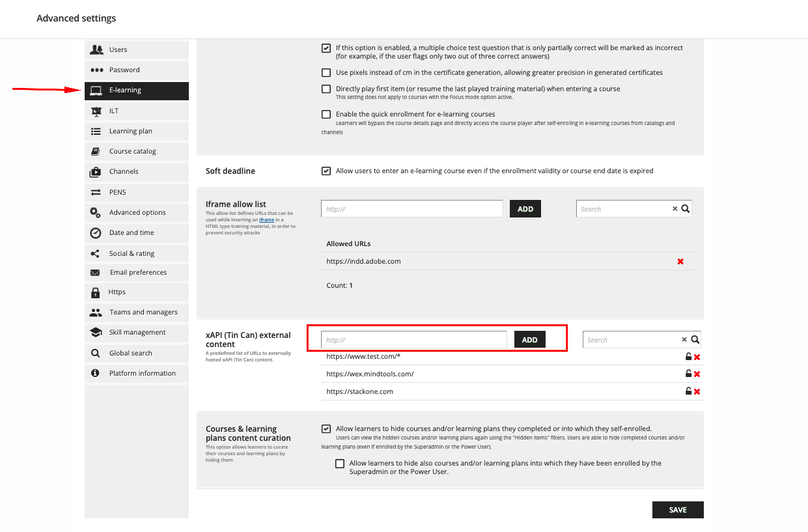This screenshot has width=808, height=532.
Task: Uncheck the Soft deadline allow-entry checkbox
Action: coord(326,171)
